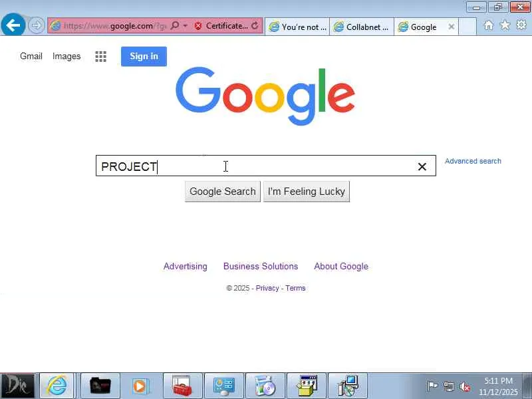Open Favorites star icon

pos(505,25)
